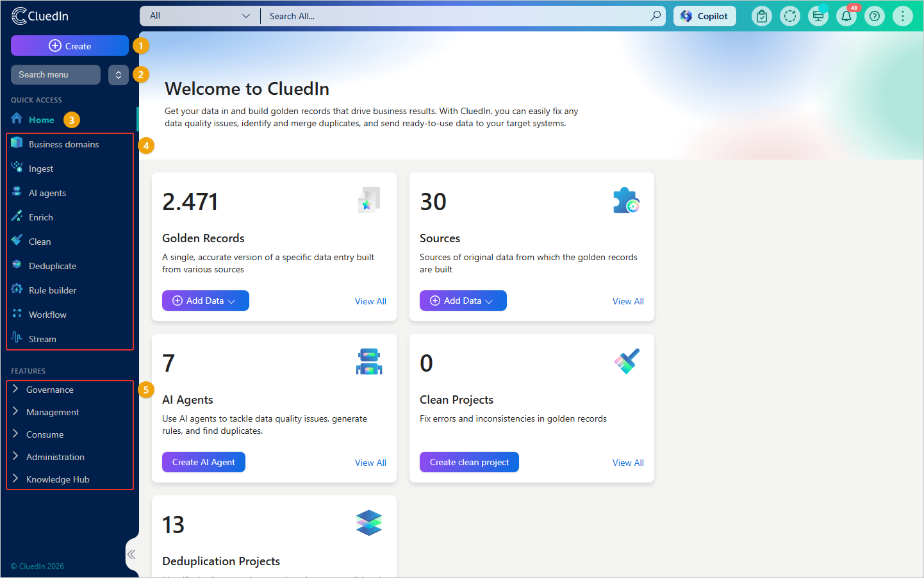
Task: Open the All search scope dropdown
Action: 200,16
